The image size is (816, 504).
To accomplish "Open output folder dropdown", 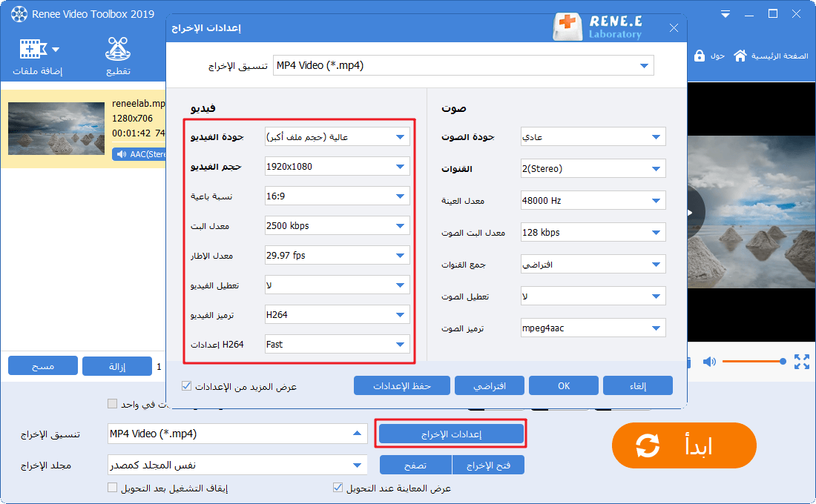I will 237,465.
